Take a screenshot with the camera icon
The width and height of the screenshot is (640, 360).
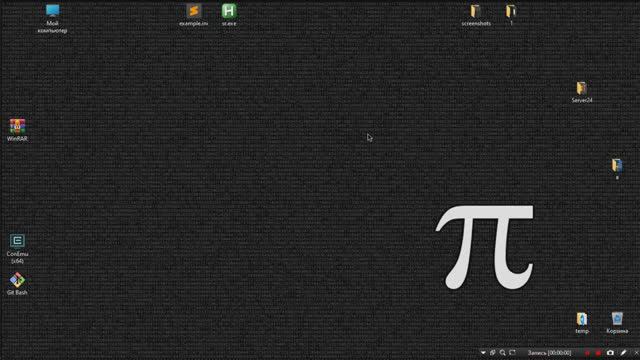click(x=610, y=353)
